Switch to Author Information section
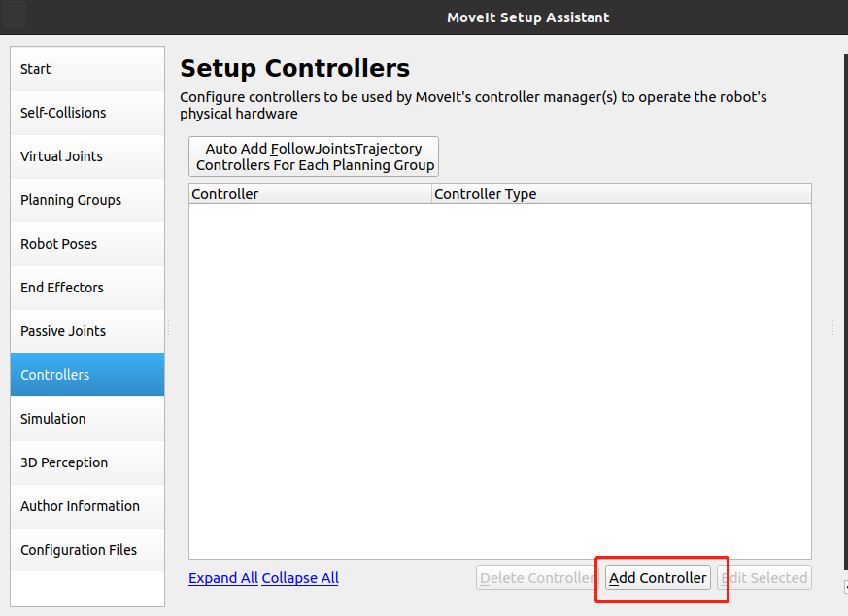The width and height of the screenshot is (848, 616). [86, 506]
